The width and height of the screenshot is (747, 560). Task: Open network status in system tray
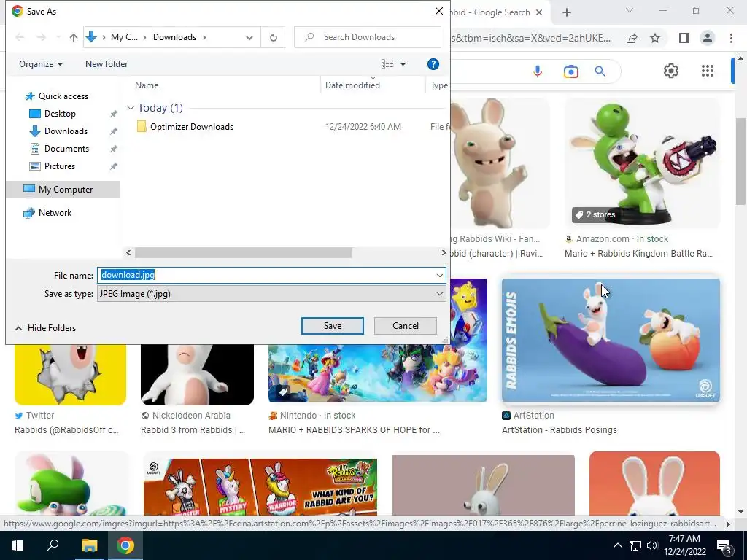[x=635, y=545]
